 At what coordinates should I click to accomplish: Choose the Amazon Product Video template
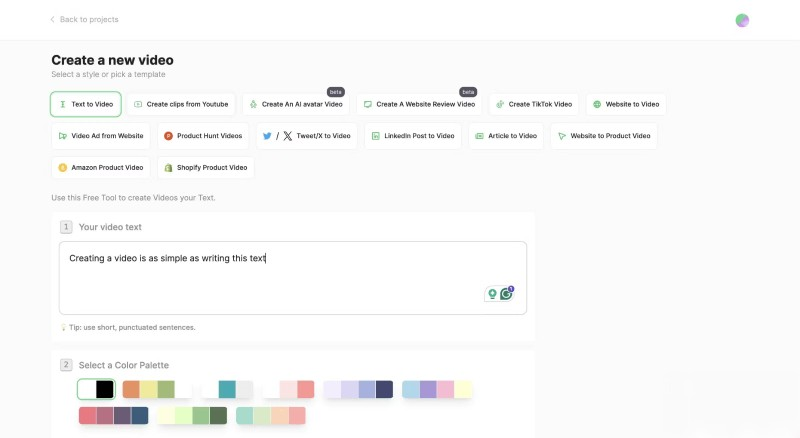(x=100, y=167)
